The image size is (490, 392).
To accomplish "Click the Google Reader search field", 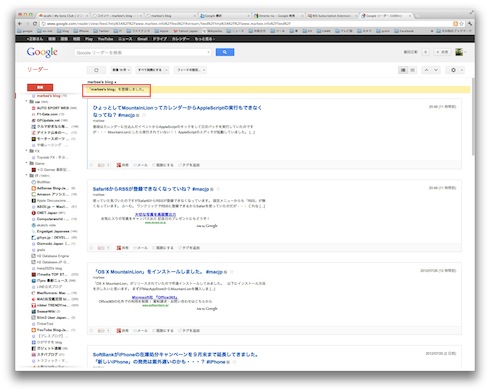I will 143,52.
